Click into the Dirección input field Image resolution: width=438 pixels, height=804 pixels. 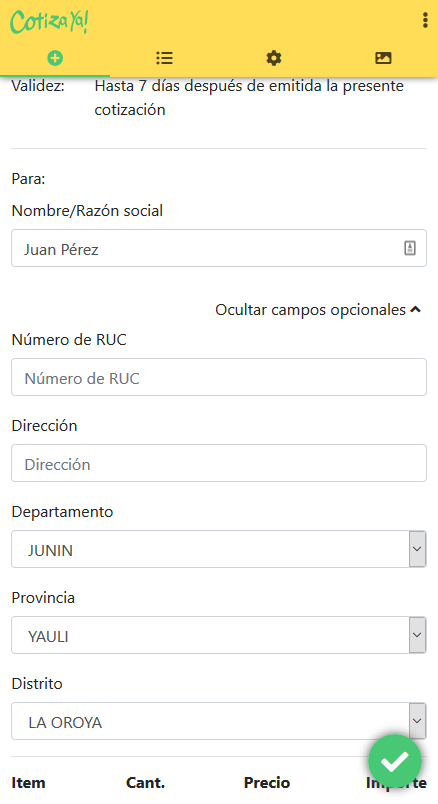coord(219,464)
